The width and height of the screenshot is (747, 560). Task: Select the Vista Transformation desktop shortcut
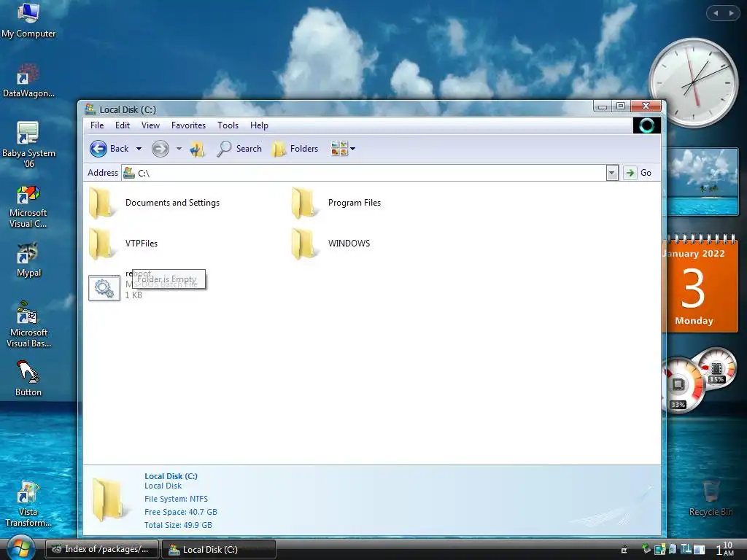pos(28,505)
